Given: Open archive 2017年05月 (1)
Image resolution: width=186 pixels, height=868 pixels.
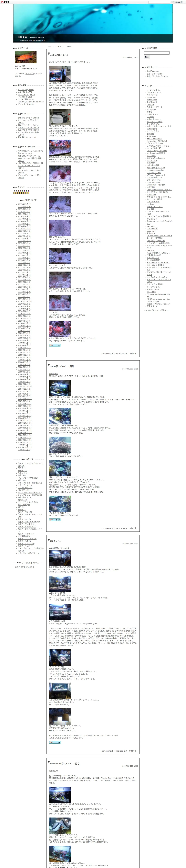Looking at the screenshot, I should [24, 204].
